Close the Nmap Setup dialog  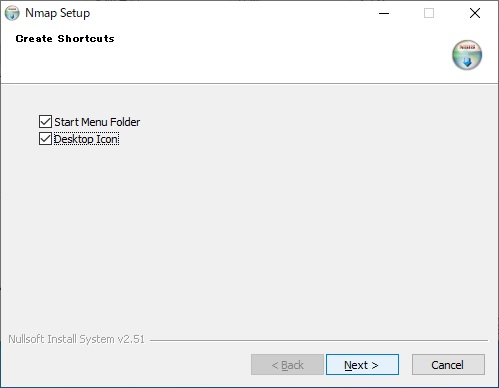(x=475, y=13)
